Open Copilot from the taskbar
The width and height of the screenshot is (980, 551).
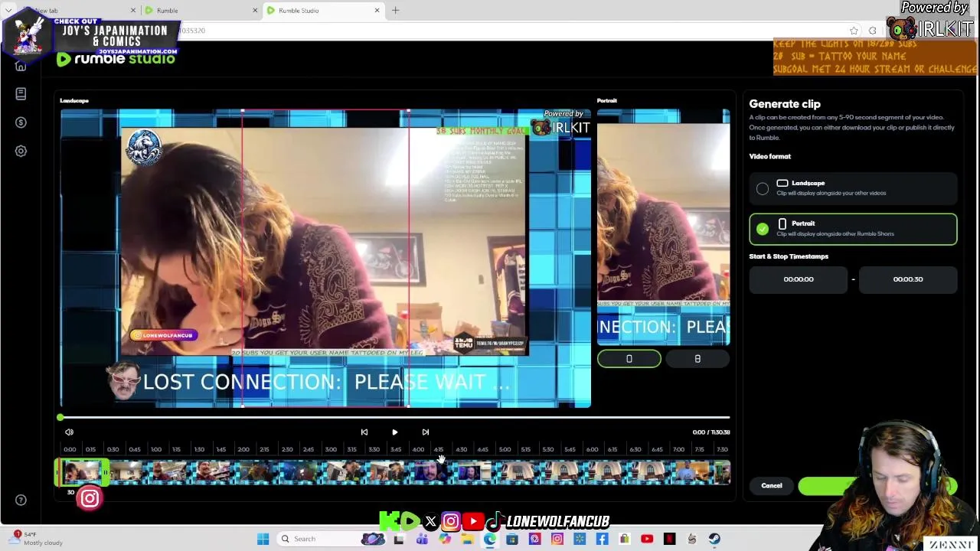[445, 539]
